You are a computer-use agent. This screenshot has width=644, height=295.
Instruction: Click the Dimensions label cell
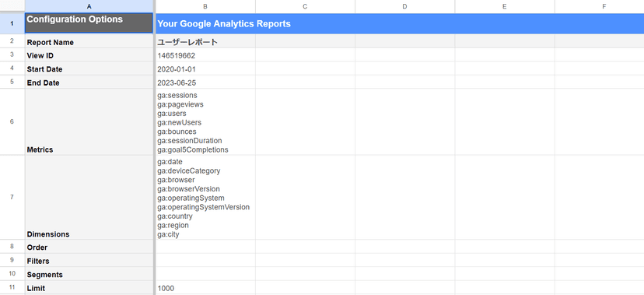89,197
